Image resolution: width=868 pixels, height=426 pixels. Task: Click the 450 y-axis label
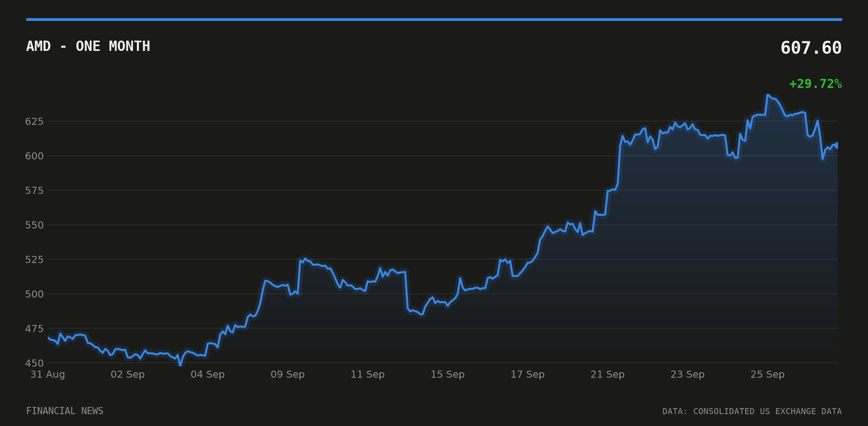34,363
